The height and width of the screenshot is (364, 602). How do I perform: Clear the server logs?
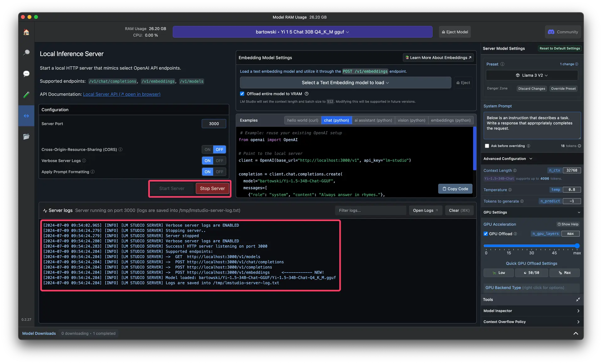[459, 211]
